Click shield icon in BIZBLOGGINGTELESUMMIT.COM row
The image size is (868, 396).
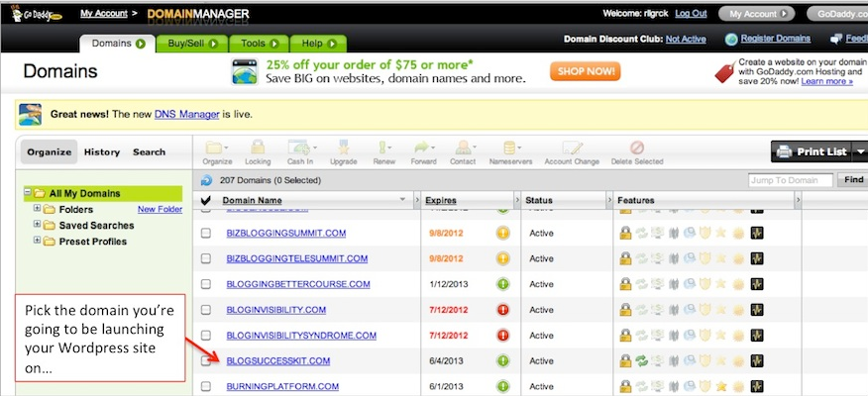705,258
